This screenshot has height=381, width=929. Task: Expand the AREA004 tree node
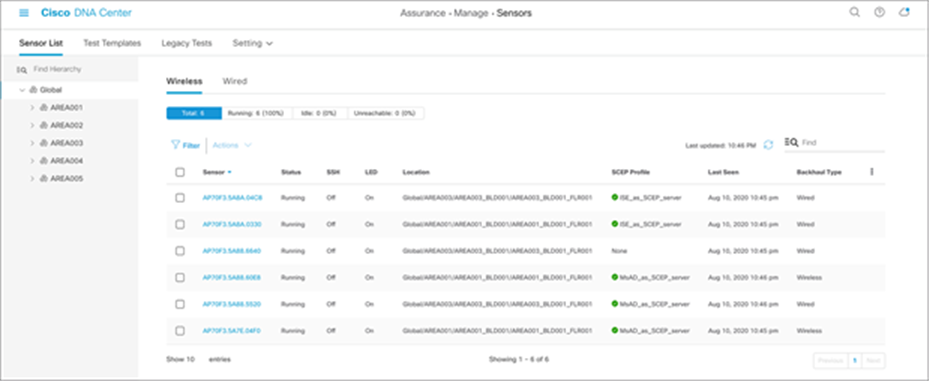coord(32,161)
